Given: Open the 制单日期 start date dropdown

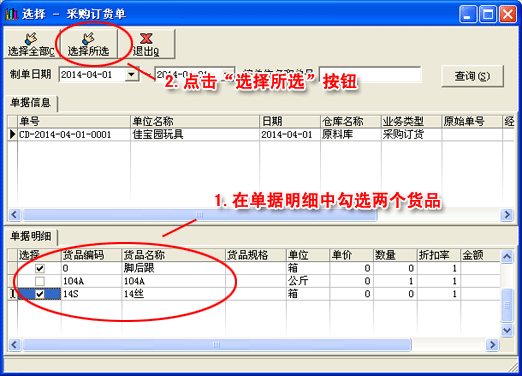Looking at the screenshot, I should click(132, 74).
